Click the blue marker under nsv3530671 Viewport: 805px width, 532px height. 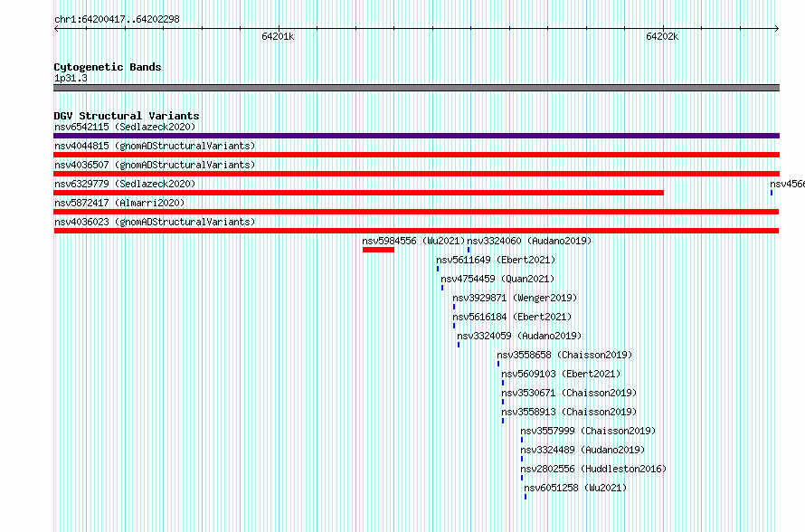point(503,402)
